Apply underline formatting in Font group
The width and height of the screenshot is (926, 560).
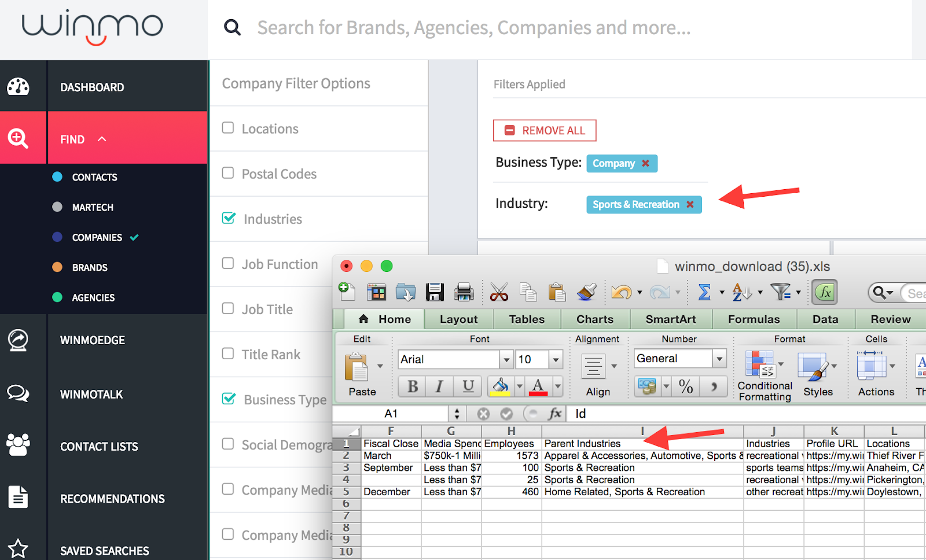pyautogui.click(x=468, y=386)
